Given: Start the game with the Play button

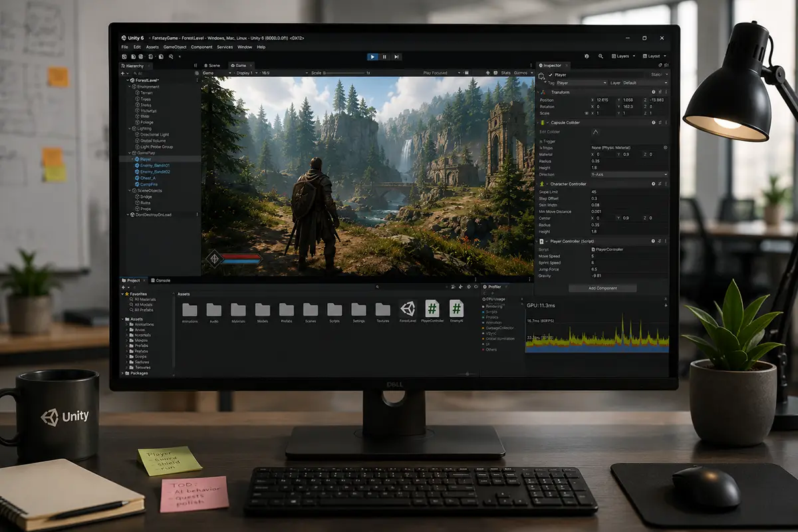Looking at the screenshot, I should tap(373, 57).
